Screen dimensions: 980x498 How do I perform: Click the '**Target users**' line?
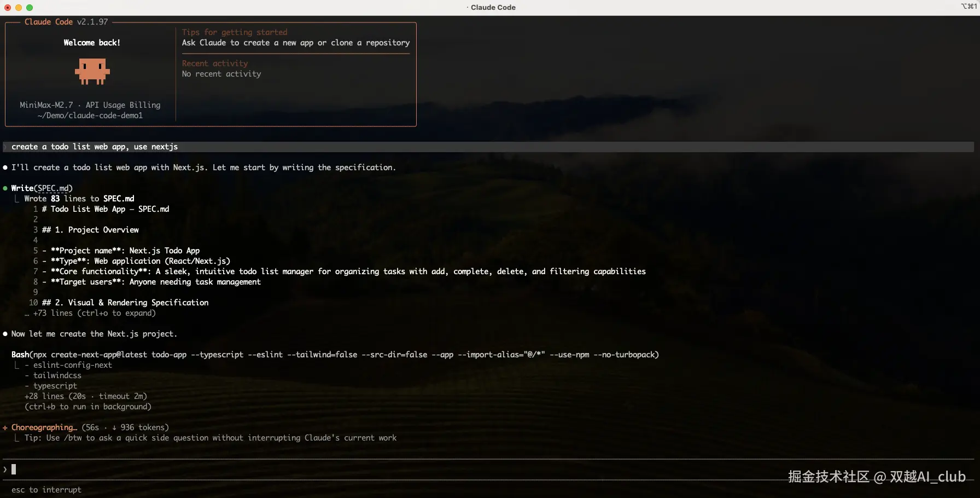pyautogui.click(x=151, y=282)
